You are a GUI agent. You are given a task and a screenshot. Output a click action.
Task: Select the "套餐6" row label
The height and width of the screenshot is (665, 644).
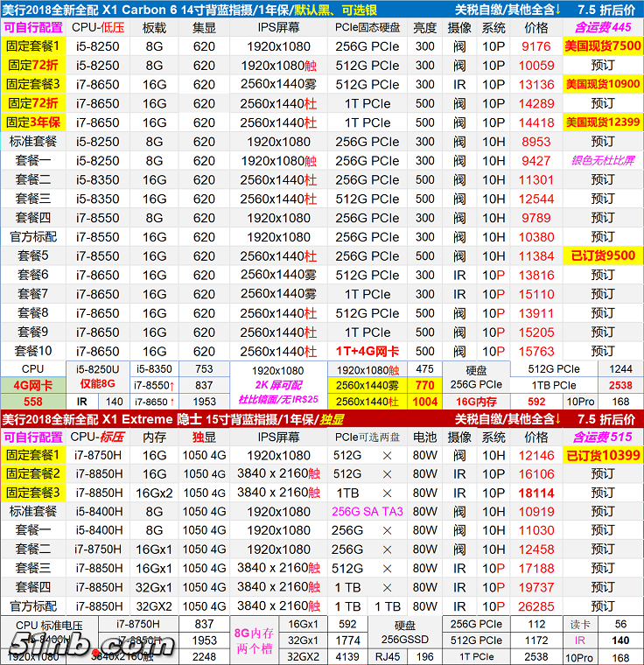(x=33, y=275)
